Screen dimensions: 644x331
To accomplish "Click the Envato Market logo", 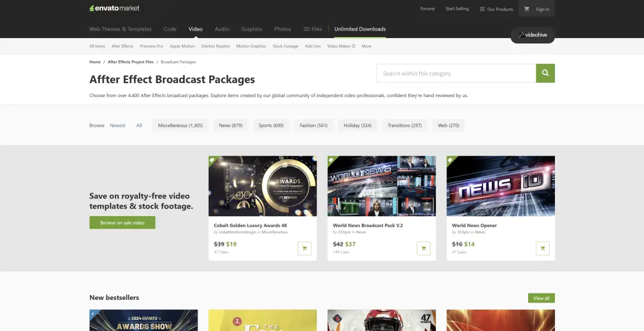I will [114, 9].
